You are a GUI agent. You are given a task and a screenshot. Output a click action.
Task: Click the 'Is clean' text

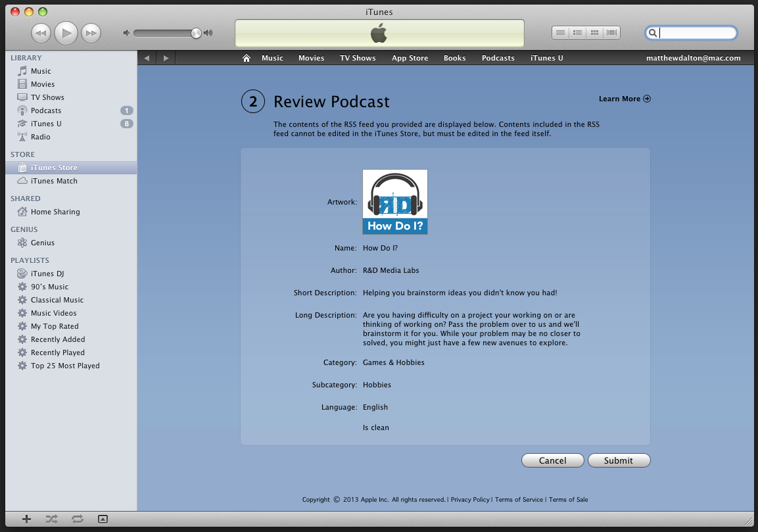click(x=376, y=427)
